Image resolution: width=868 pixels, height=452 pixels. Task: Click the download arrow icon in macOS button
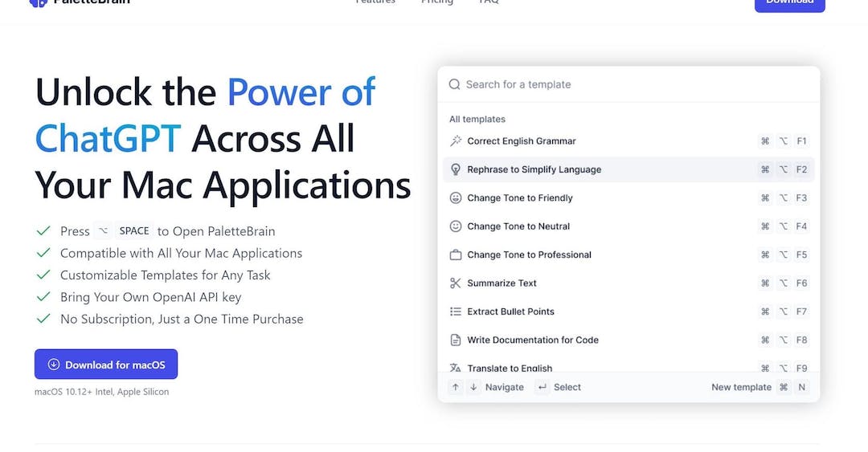(x=54, y=364)
